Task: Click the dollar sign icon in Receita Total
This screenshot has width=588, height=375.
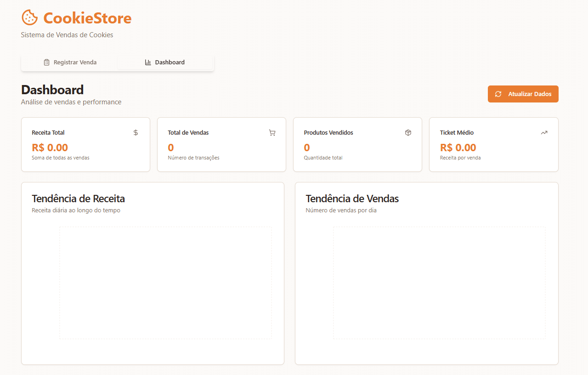Action: (x=136, y=133)
